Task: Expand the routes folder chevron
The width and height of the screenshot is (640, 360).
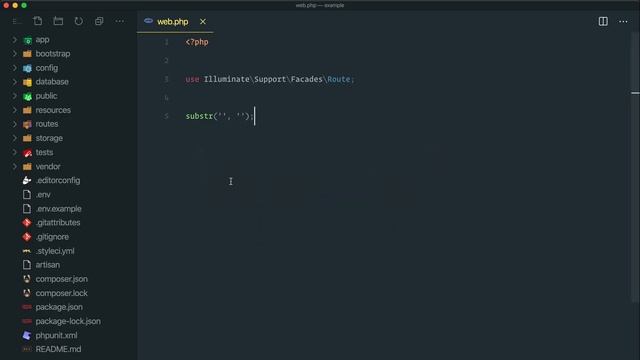Action: [15, 124]
